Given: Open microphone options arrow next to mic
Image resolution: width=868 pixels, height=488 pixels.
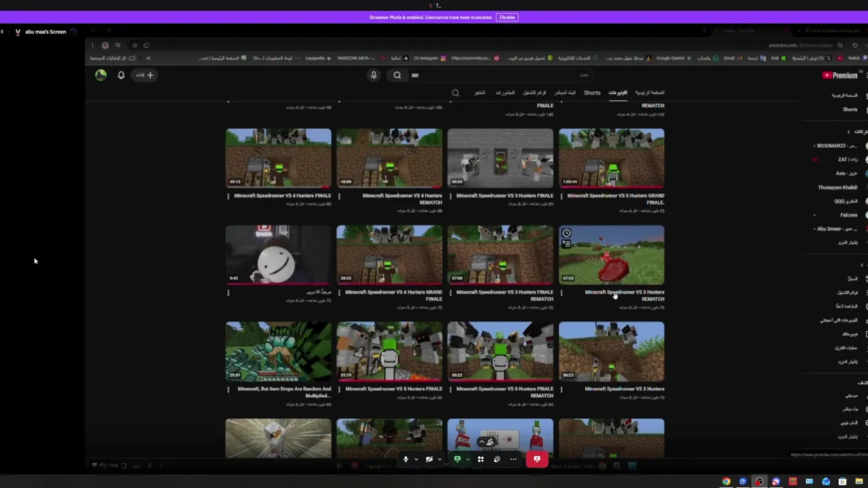Looking at the screenshot, I should [x=416, y=460].
